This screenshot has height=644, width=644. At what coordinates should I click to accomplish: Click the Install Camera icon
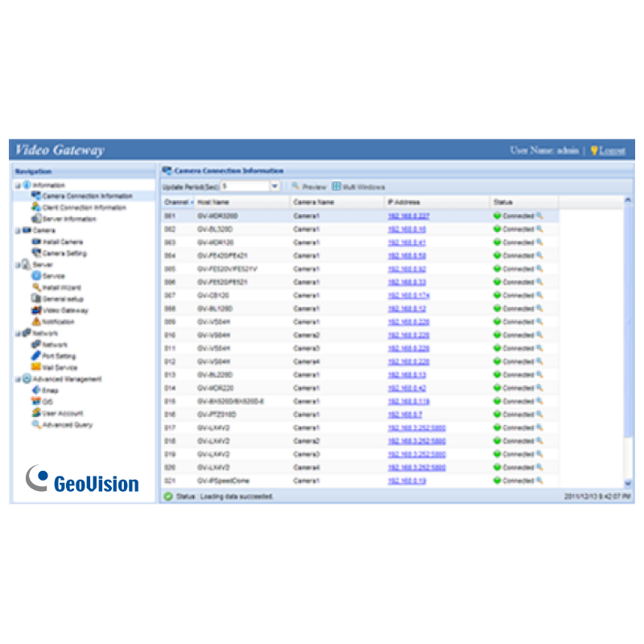[x=35, y=242]
